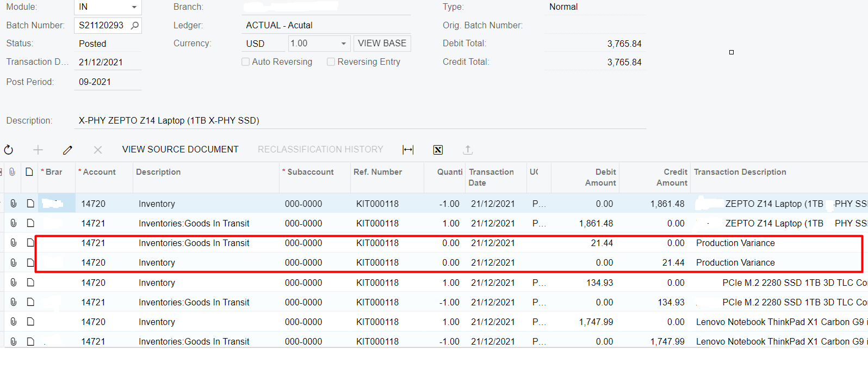
Task: Click the Export to Excel icon
Action: (438, 150)
